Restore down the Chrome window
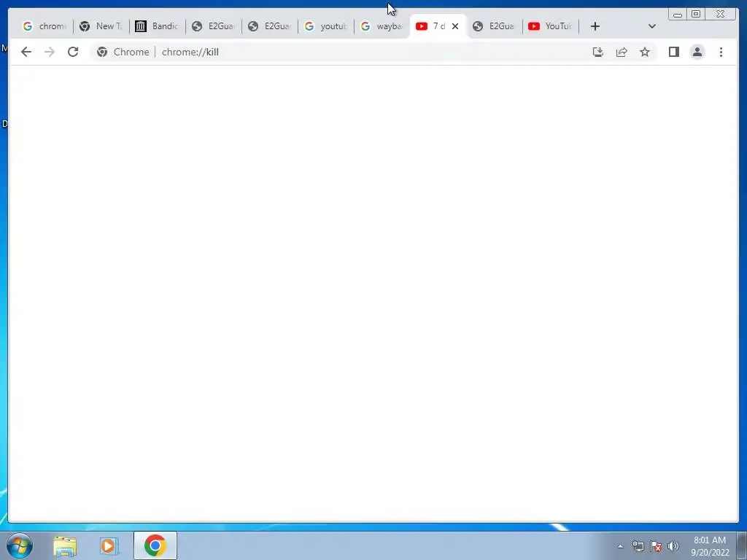This screenshot has height=560, width=747. pyautogui.click(x=696, y=15)
